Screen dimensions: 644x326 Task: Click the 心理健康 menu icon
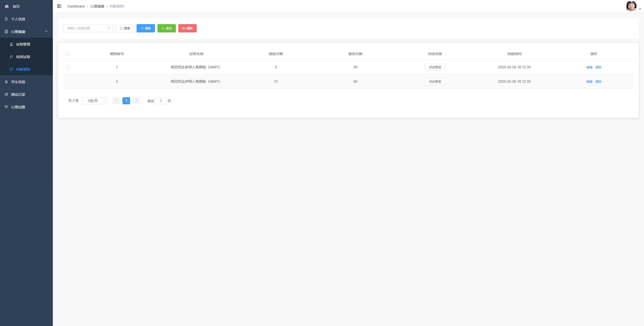(x=6, y=31)
